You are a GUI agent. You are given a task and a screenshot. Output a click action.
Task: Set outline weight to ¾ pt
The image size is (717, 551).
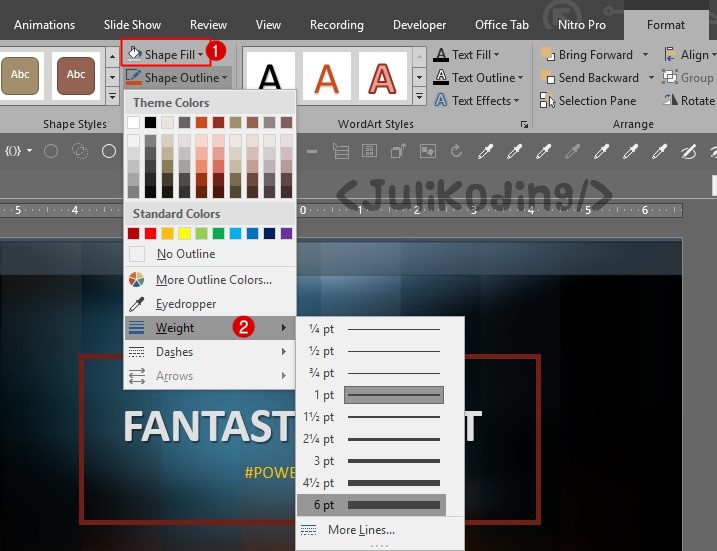point(372,373)
